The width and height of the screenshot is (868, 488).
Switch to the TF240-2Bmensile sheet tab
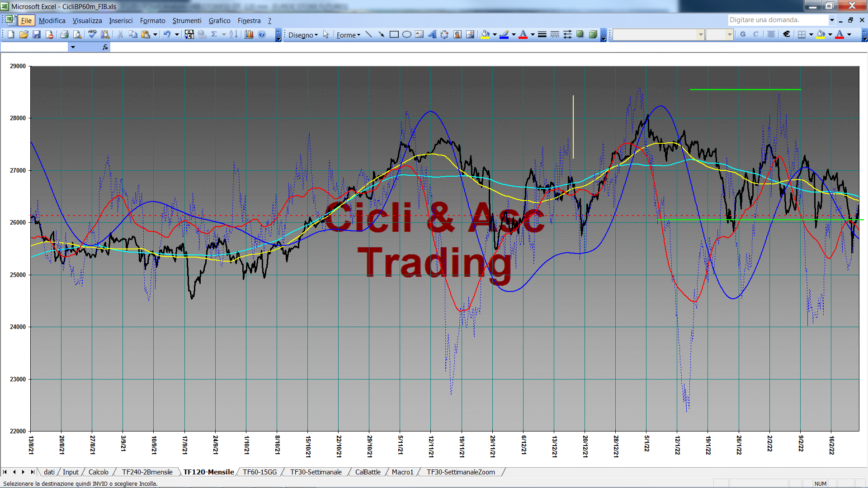coord(147,472)
